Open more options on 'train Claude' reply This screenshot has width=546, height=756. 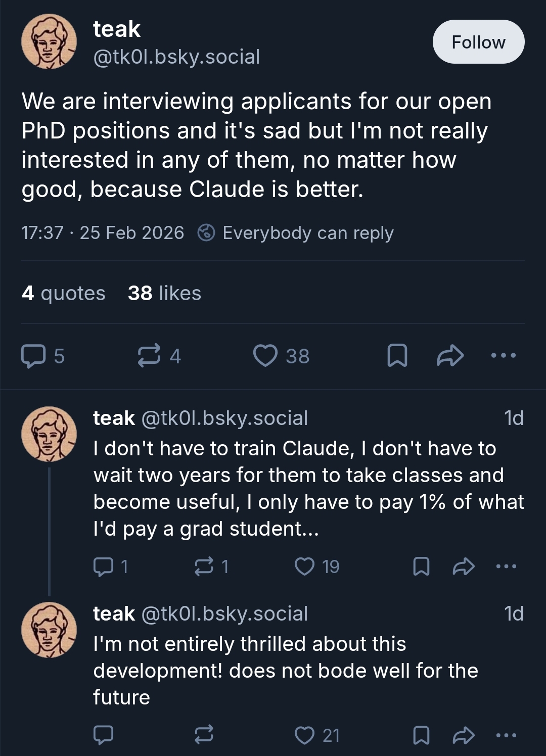(x=506, y=566)
